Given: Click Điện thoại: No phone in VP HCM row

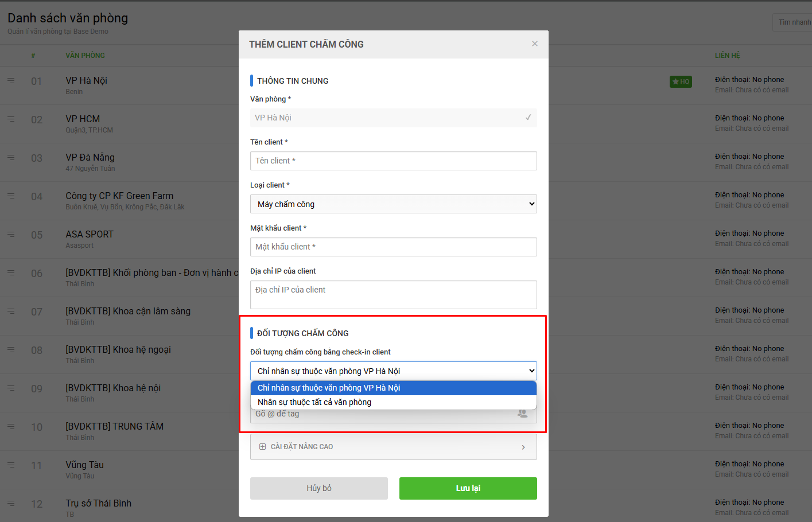Looking at the screenshot, I should pos(749,118).
